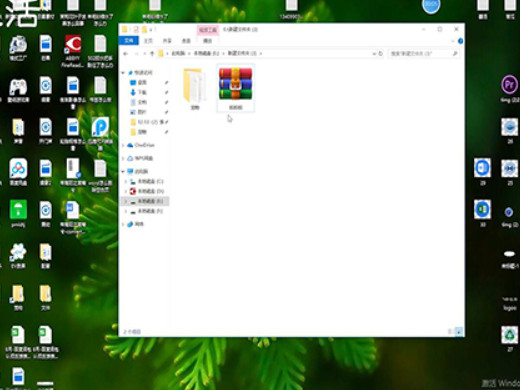Collapse the Quick access tree node

123,73
